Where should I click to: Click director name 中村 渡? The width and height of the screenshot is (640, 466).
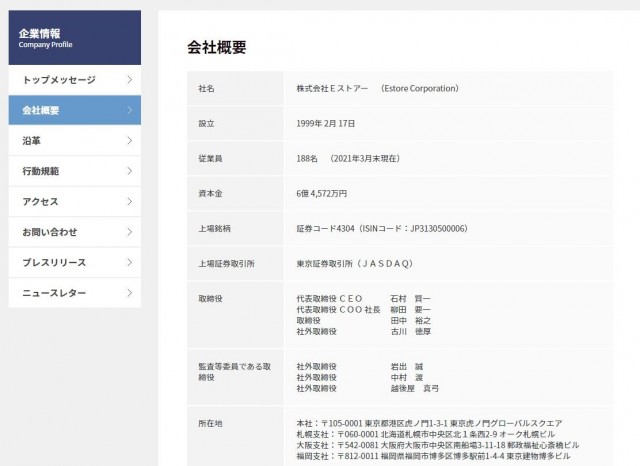tap(407, 377)
